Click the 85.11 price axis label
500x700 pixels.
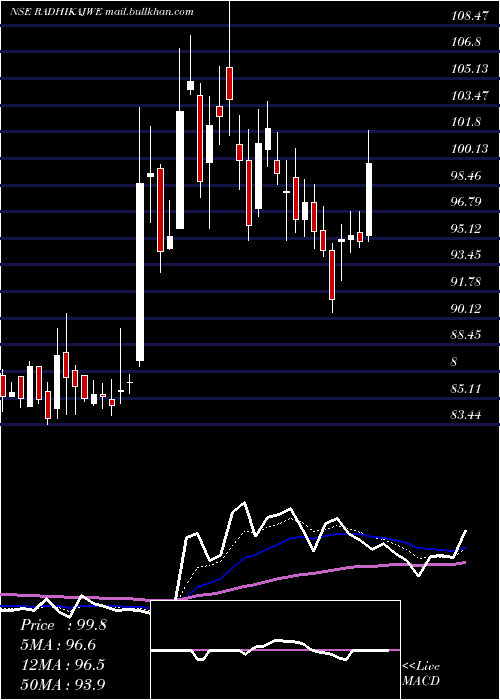point(466,389)
